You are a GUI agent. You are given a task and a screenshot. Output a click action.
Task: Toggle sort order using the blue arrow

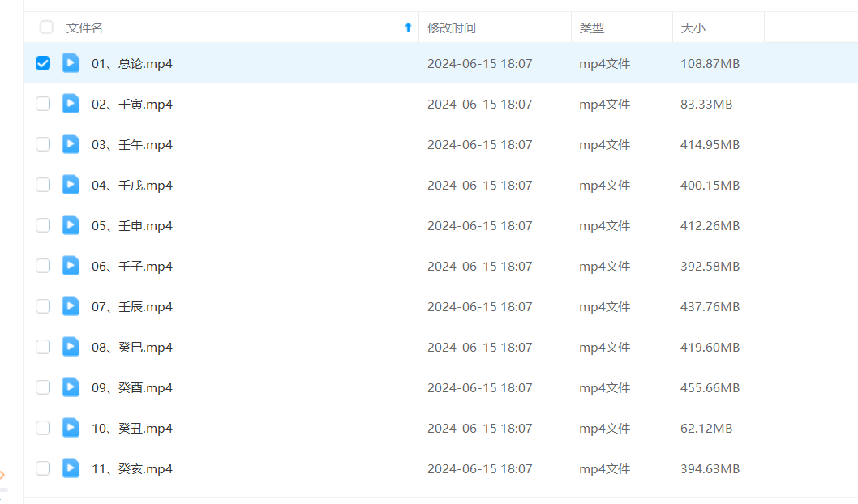click(408, 28)
